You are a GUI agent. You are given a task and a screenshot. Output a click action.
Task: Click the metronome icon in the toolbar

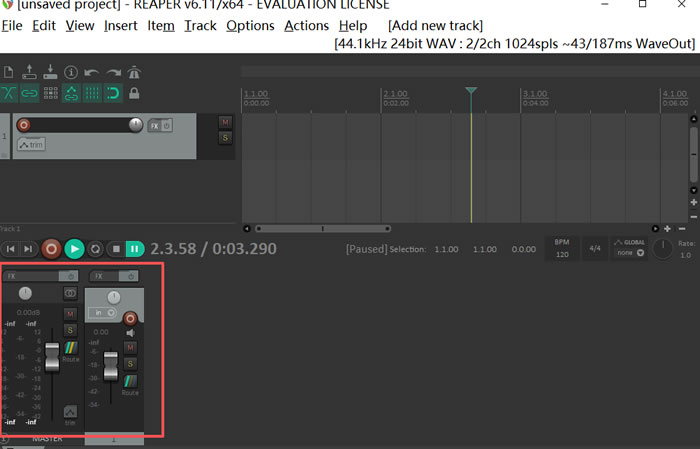click(134, 72)
